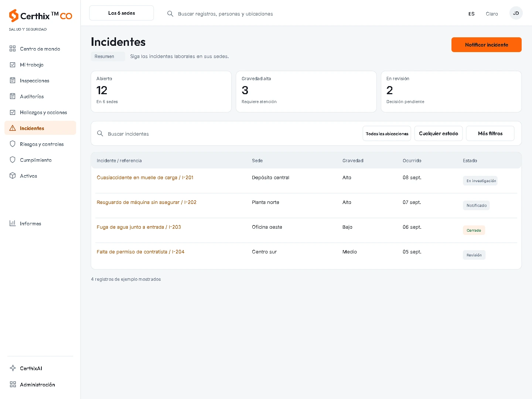Click the Oficina oeste cell
Image resolution: width=532 pixels, height=399 pixels.
267,227
